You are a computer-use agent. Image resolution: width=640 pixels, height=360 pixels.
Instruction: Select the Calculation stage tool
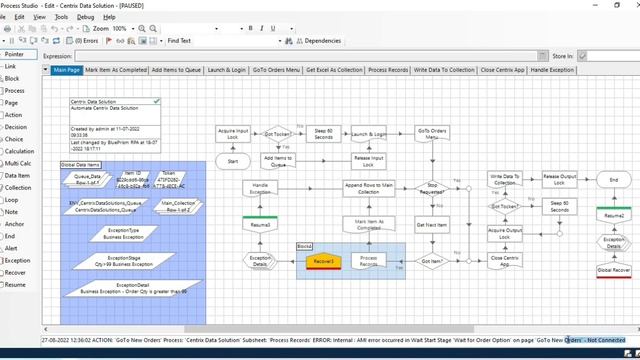[19, 151]
